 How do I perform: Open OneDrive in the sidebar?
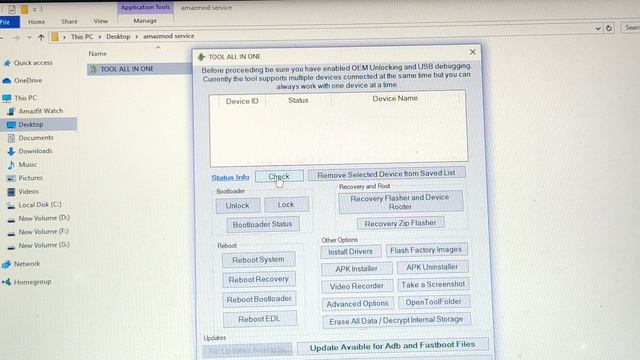[28, 80]
